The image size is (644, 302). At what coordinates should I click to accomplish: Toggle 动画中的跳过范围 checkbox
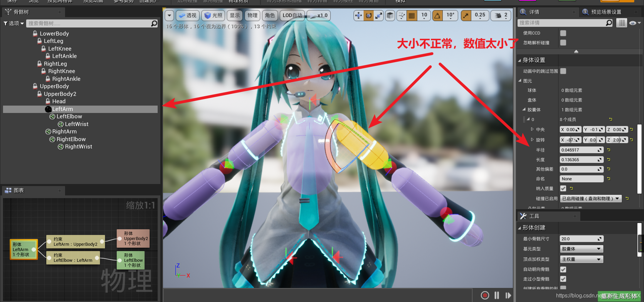click(563, 71)
